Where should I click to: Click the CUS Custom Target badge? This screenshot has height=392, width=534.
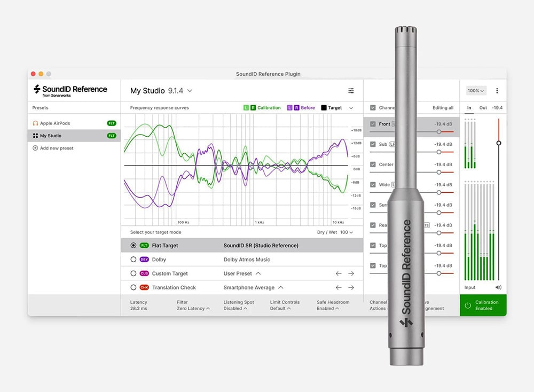pyautogui.click(x=144, y=273)
